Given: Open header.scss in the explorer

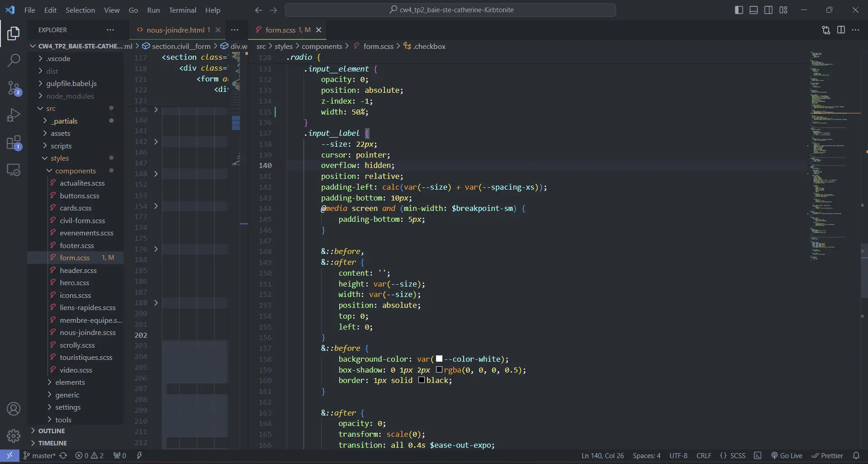Looking at the screenshot, I should coord(78,270).
